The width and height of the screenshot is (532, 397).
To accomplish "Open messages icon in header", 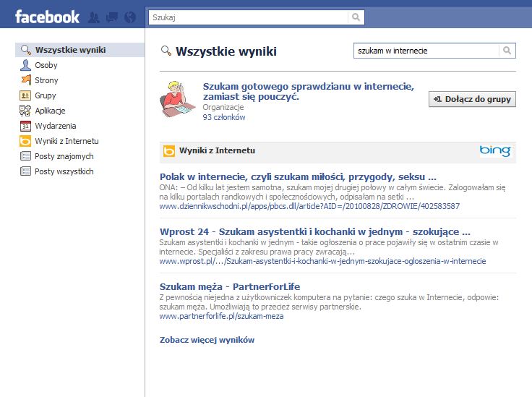I will pos(112,17).
